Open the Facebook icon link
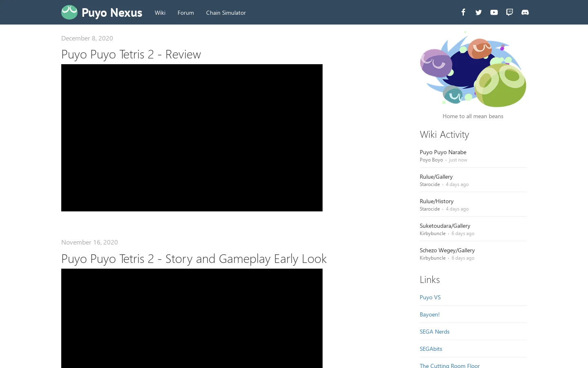Image resolution: width=588 pixels, height=368 pixels. (x=463, y=12)
